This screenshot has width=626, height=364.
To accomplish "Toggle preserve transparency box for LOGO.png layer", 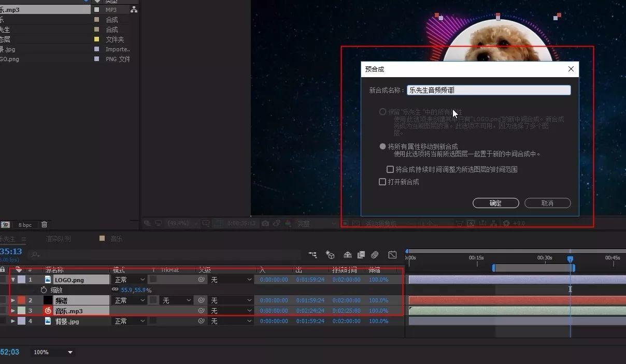I will click(153, 280).
